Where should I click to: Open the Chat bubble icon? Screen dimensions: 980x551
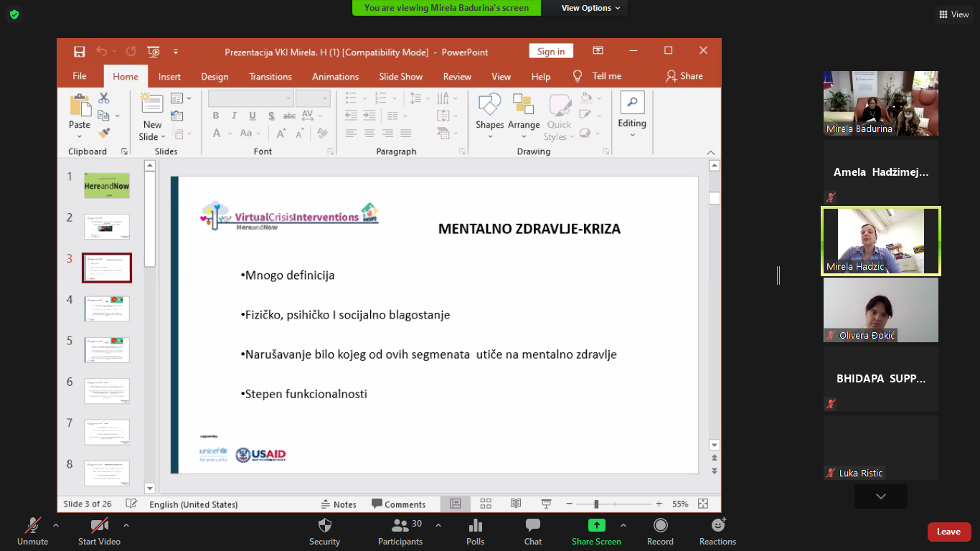tap(532, 526)
